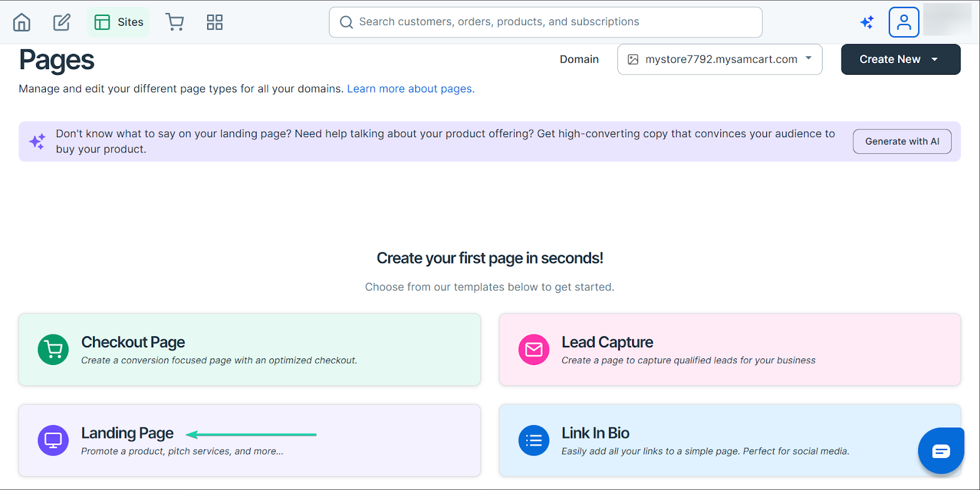980x490 pixels.
Task: Click the Domain label
Action: (x=579, y=59)
